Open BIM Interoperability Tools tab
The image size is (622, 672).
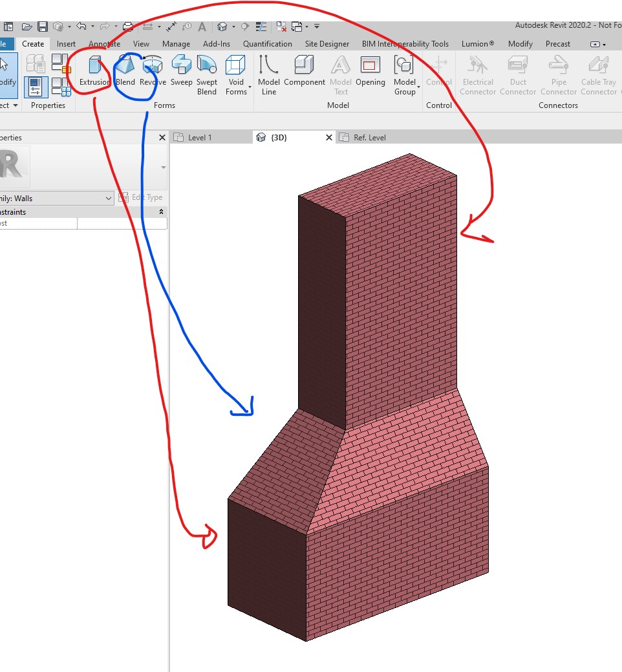coord(405,44)
